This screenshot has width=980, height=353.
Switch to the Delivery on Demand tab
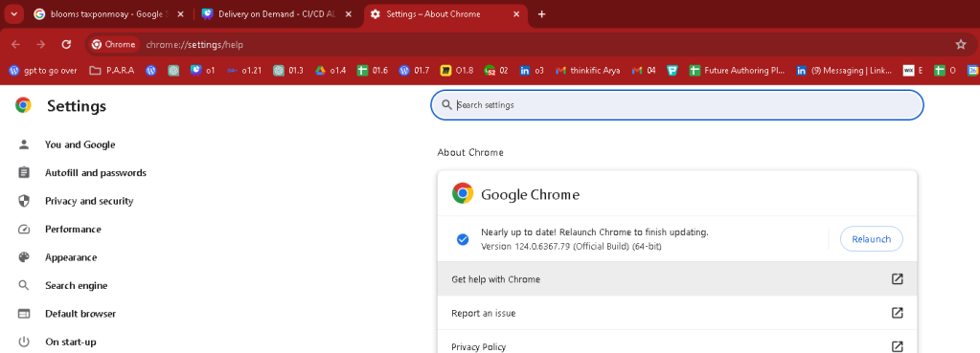(x=277, y=14)
